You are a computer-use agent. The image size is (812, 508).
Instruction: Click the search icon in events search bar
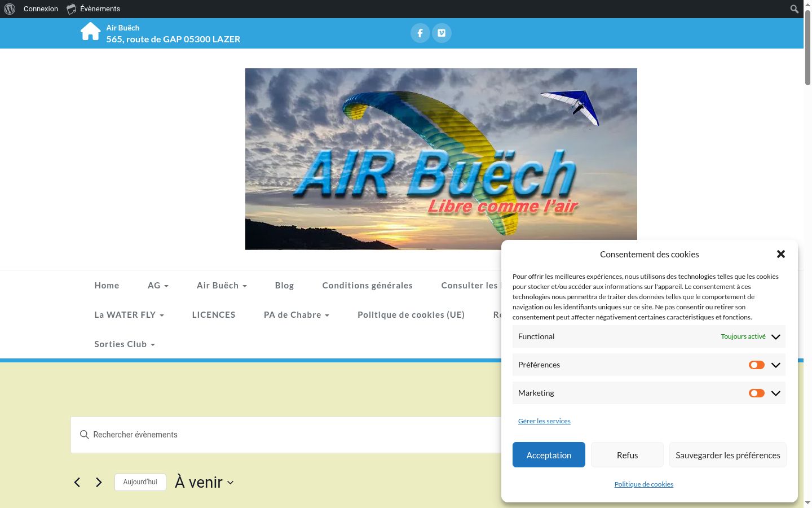[x=85, y=435]
